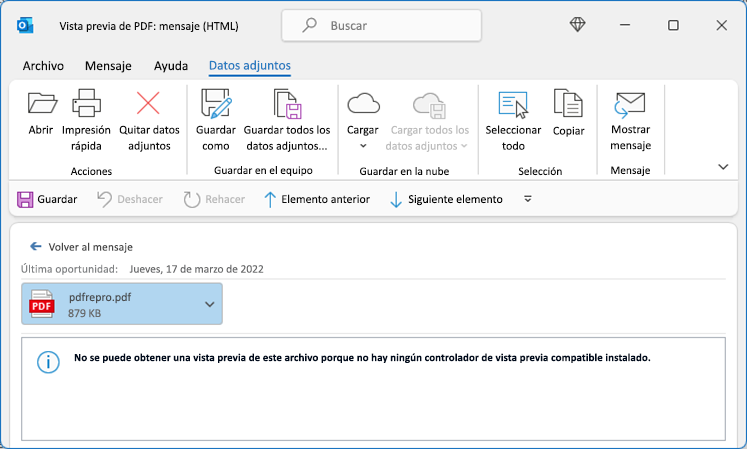Go to Siguiente elemento
Screen dimensions: 747x449
click(x=446, y=199)
